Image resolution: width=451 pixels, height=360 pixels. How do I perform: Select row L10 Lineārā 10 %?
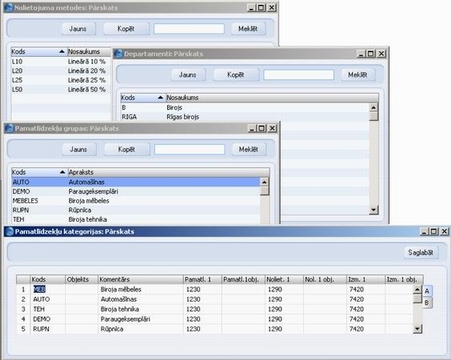point(61,62)
